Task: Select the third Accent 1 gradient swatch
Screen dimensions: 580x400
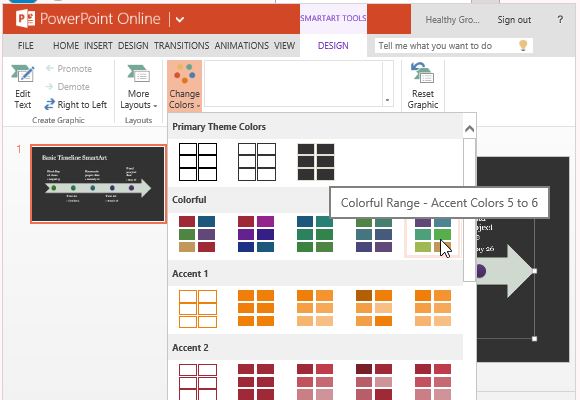Action: [315, 308]
